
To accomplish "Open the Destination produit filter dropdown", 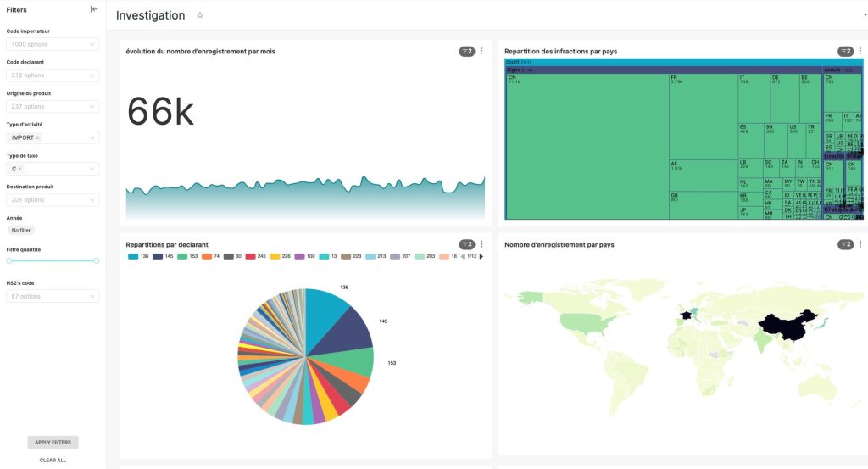I will click(x=53, y=200).
